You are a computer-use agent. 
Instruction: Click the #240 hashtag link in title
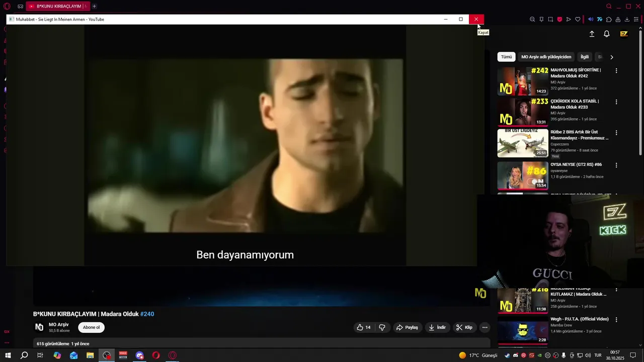coord(147,314)
